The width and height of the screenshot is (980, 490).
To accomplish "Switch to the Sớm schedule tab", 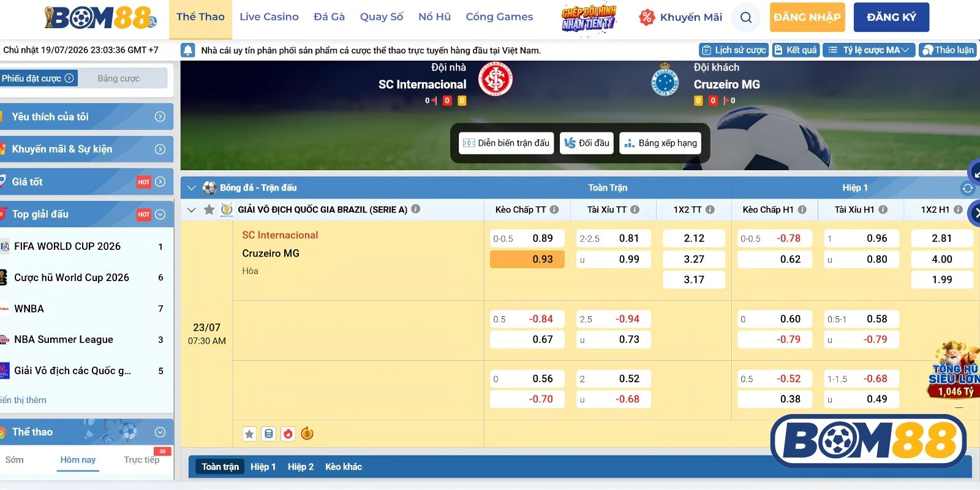I will [x=14, y=459].
